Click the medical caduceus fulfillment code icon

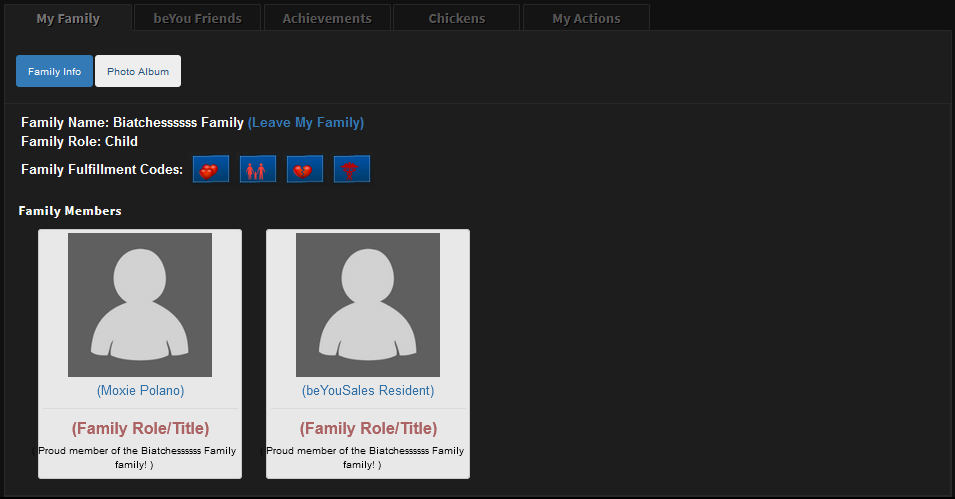tap(351, 169)
